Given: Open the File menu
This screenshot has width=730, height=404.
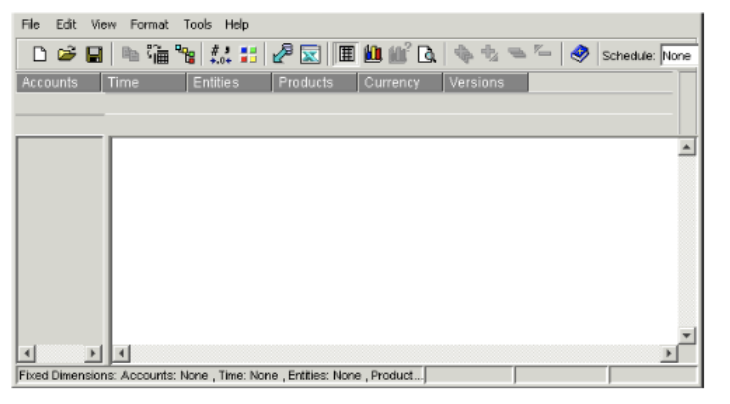Looking at the screenshot, I should pos(32,24).
